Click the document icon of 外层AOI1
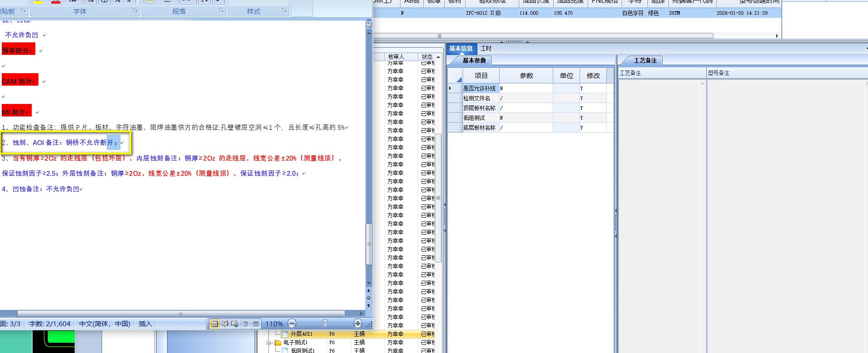Image resolution: width=868 pixels, height=353 pixels. pos(285,334)
